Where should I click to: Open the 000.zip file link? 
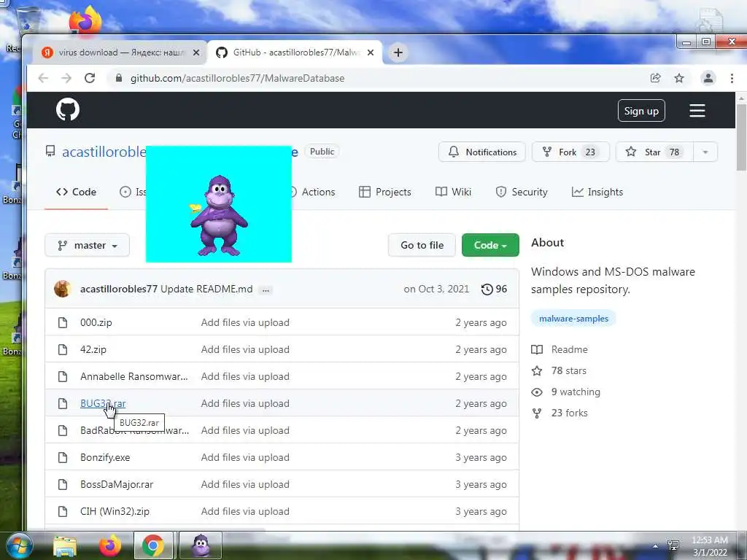(x=96, y=322)
